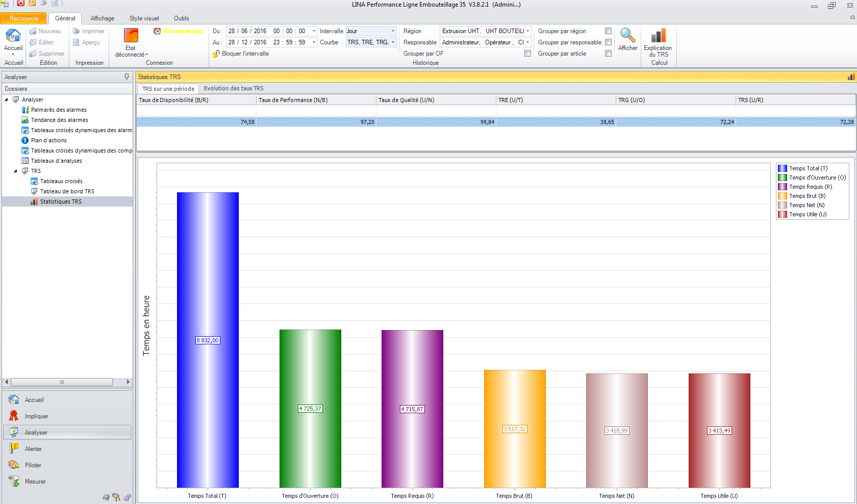This screenshot has width=857, height=504.
Task: Click the gears icon at bottom of sidebar
Action: pyautogui.click(x=128, y=497)
